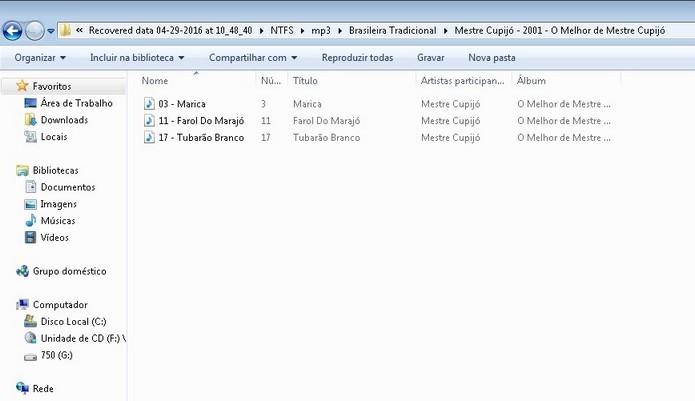Select file 17 - Tubarão Branco

pyautogui.click(x=201, y=137)
